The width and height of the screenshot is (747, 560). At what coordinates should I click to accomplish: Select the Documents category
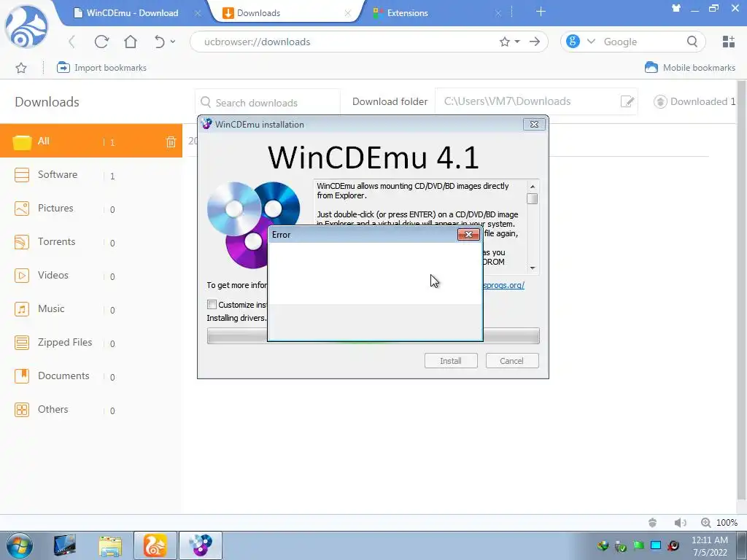tap(91, 376)
